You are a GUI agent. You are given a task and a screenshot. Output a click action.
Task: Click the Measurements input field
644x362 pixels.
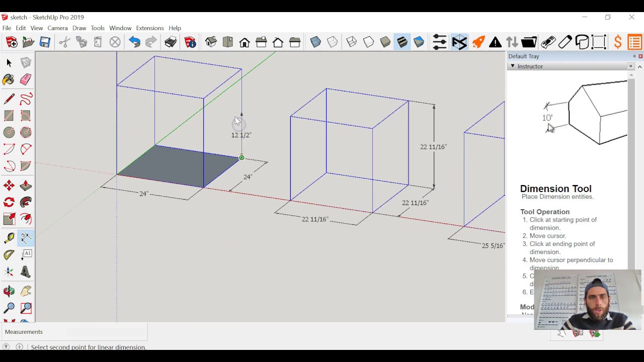coord(106,332)
